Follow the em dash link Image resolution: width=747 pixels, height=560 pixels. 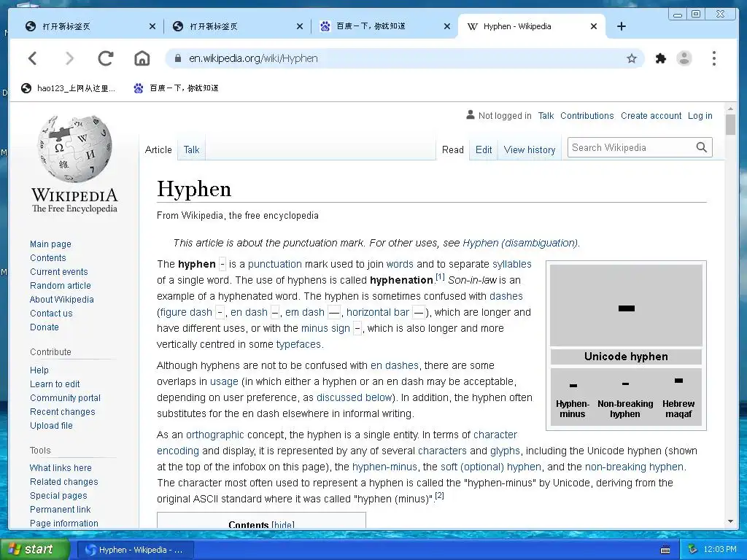click(305, 312)
